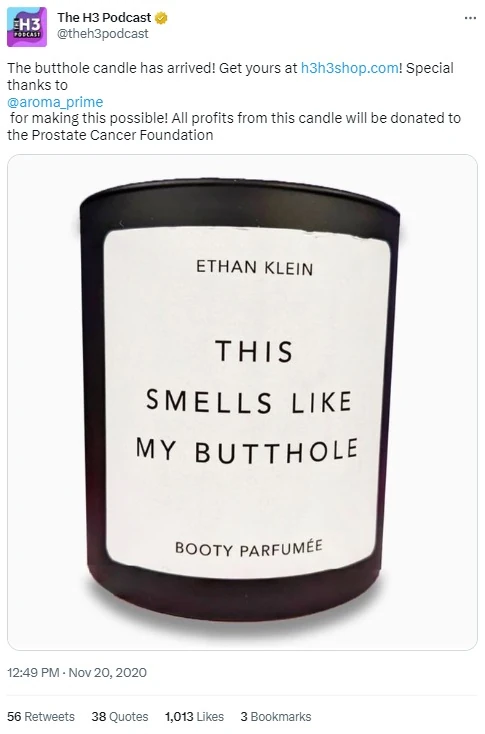Click BOOTY PARFUMÉE text on the candle
This screenshot has width=485, height=734.
pos(249,548)
